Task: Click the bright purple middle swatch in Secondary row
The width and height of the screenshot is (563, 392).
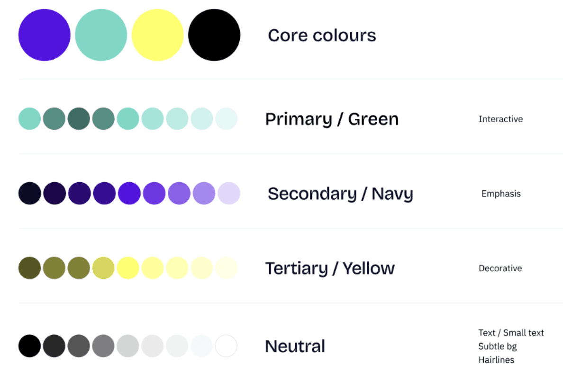Action: pyautogui.click(x=129, y=193)
